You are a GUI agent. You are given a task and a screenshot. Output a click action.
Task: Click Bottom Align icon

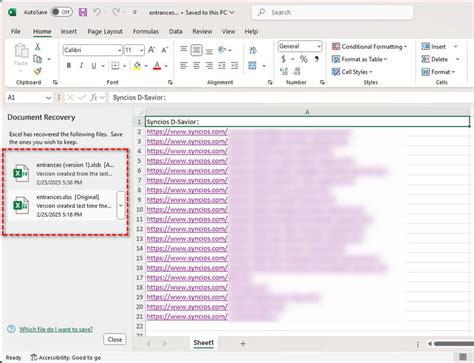pyautogui.click(x=209, y=50)
